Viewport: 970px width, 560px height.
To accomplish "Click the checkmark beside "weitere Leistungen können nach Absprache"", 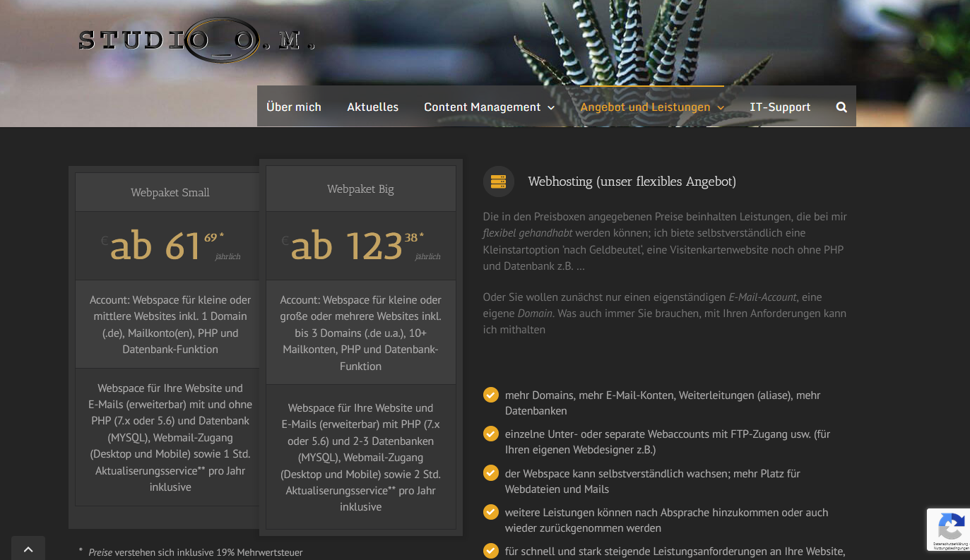I will (490, 512).
